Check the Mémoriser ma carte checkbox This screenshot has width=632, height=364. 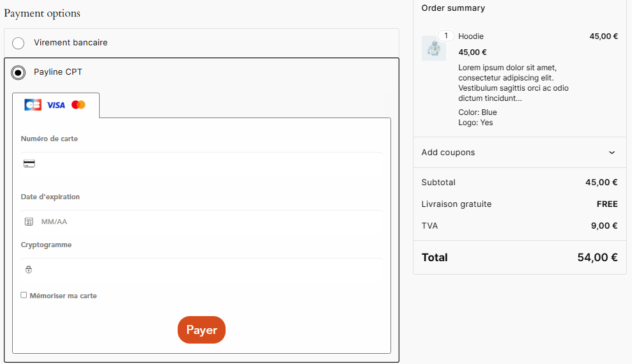tap(24, 296)
